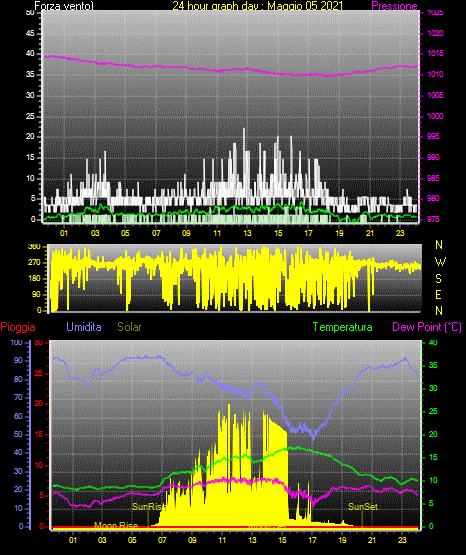466x555 pixels.
Task: Click the white 'Forza vento)' legend label
Action: (x=64, y=6)
